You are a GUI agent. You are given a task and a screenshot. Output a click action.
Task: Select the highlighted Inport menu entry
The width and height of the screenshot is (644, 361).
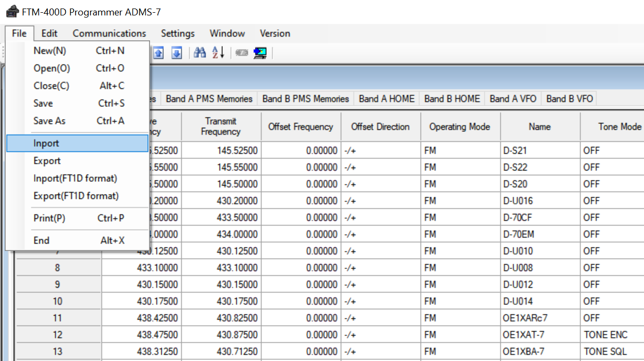tap(78, 143)
